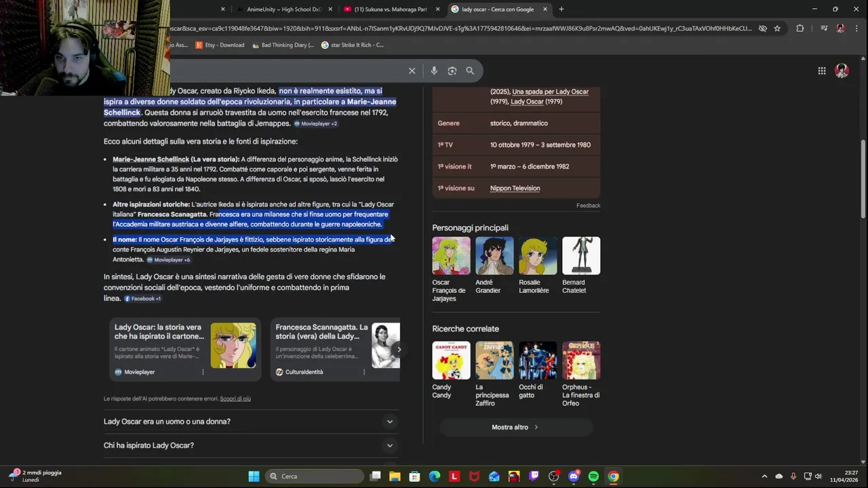The width and height of the screenshot is (868, 488).
Task: Open the Bad Thinking Diary bookmark
Action: (x=283, y=45)
